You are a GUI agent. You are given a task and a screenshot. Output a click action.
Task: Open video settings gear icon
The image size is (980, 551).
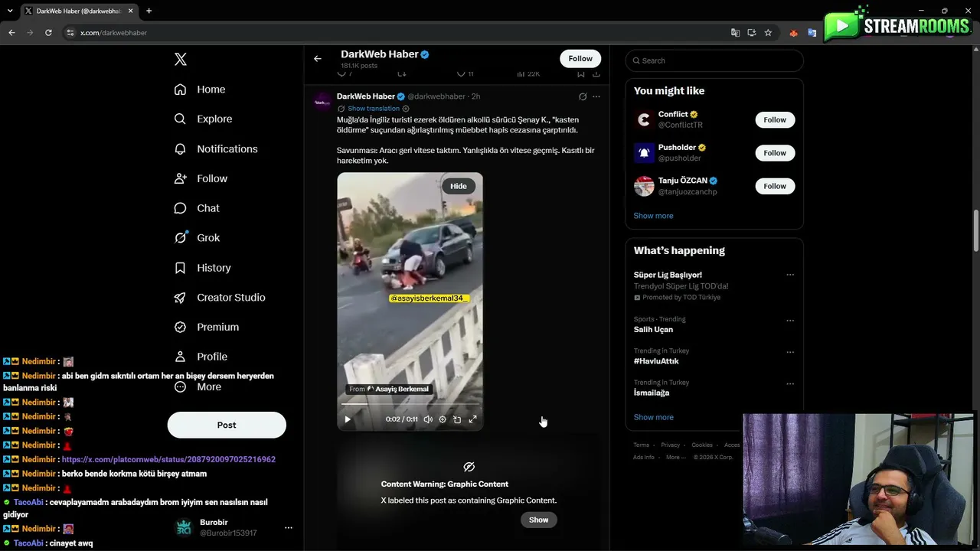[443, 419]
